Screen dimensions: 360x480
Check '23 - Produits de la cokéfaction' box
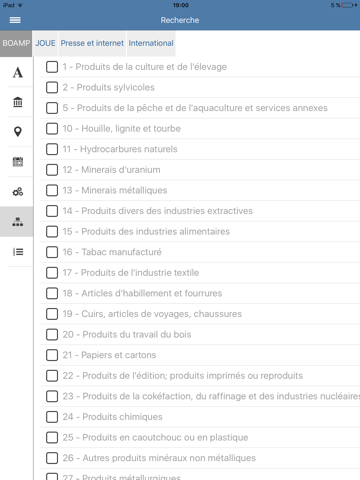pyautogui.click(x=52, y=396)
